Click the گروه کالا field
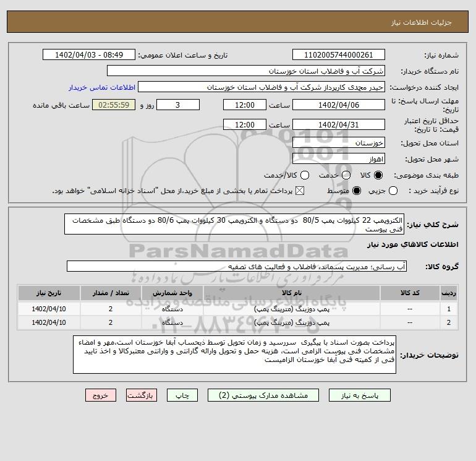This screenshot has height=461, width=476. (237, 267)
